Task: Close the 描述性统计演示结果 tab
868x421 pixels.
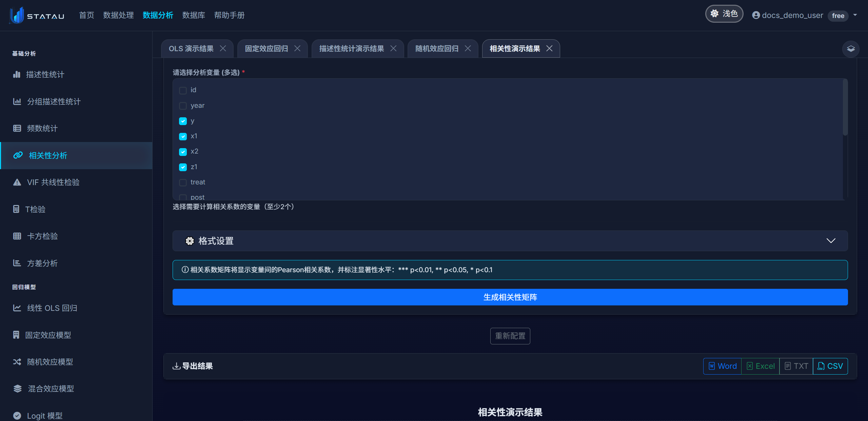Action: click(x=393, y=48)
